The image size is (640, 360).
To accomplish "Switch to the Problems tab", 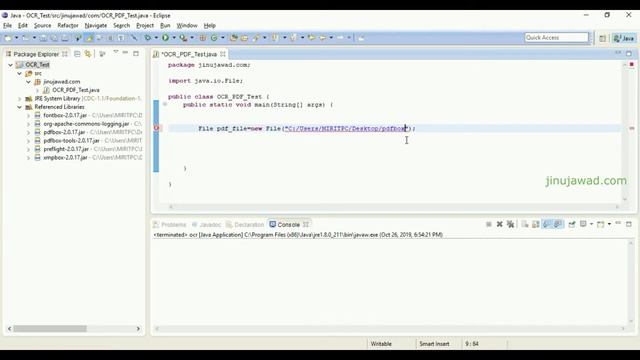I will click(169, 224).
